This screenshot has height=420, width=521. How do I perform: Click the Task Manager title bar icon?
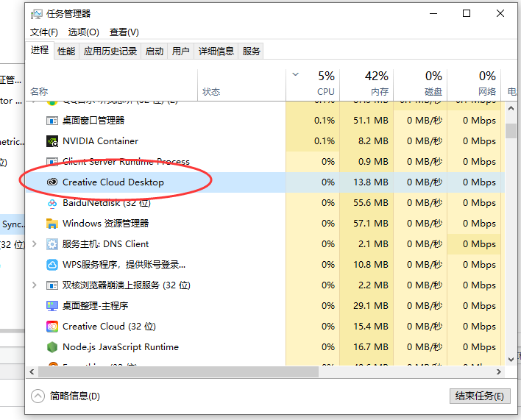coord(37,14)
